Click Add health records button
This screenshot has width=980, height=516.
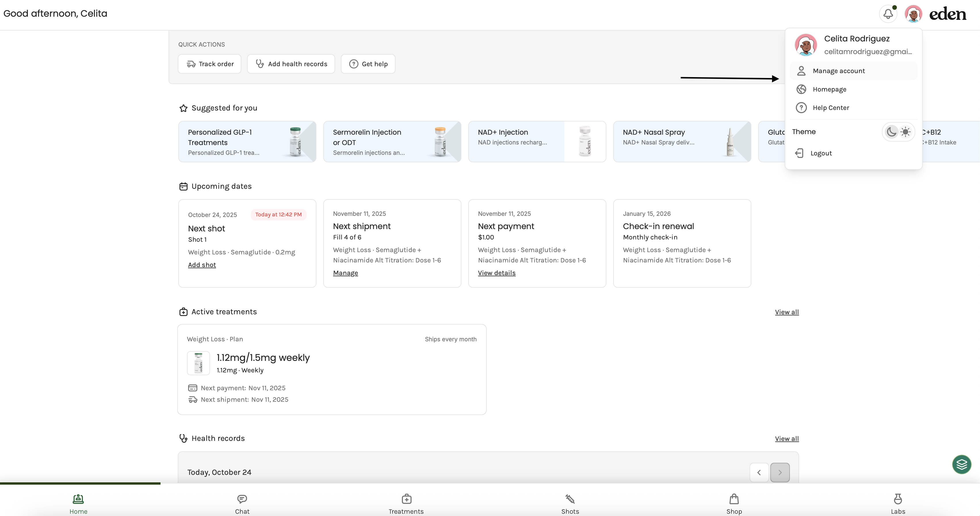click(x=291, y=64)
